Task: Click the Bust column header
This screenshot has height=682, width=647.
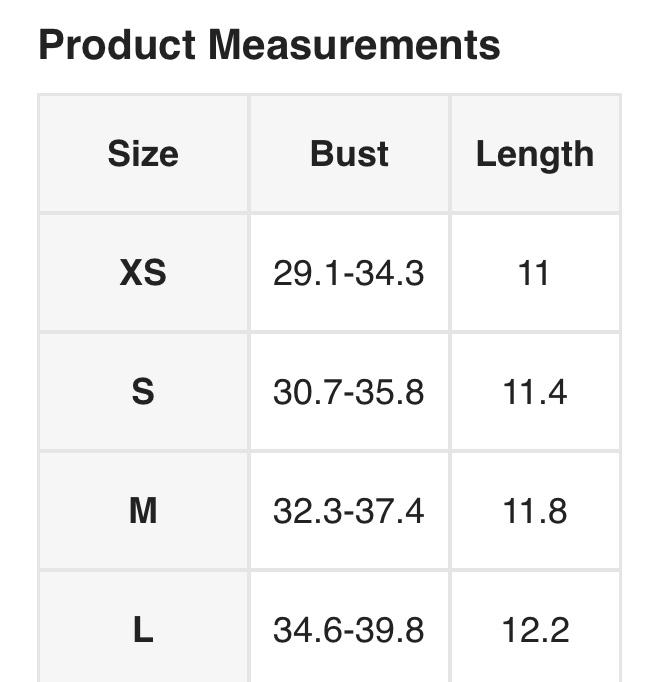Action: [x=349, y=154]
